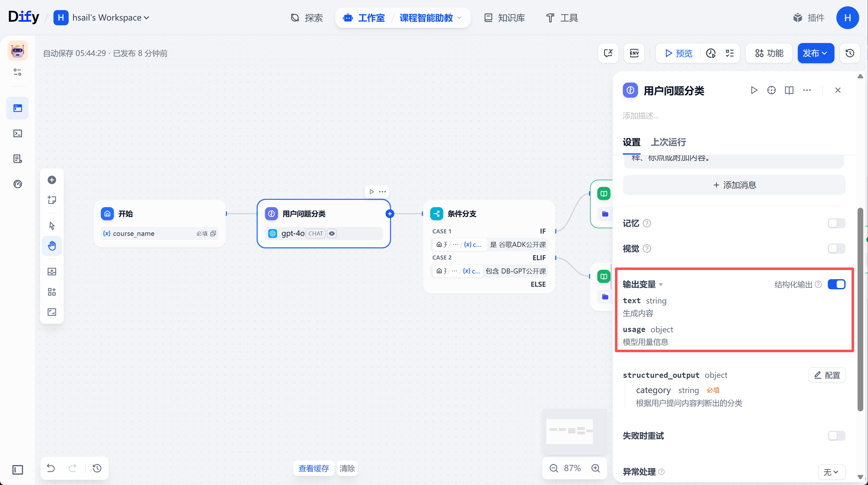Open the 课程智能助教 app dropdown
Image resolution: width=868 pixels, height=485 pixels.
pos(430,17)
